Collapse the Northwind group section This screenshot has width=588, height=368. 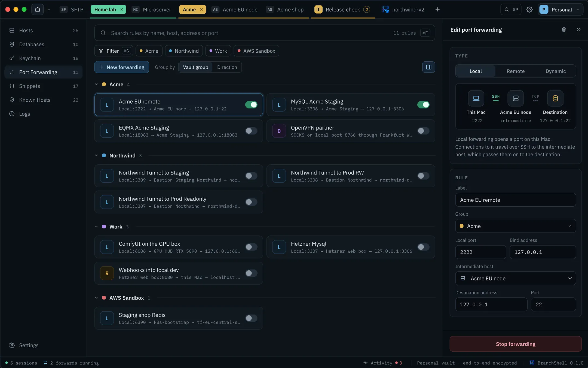point(96,155)
